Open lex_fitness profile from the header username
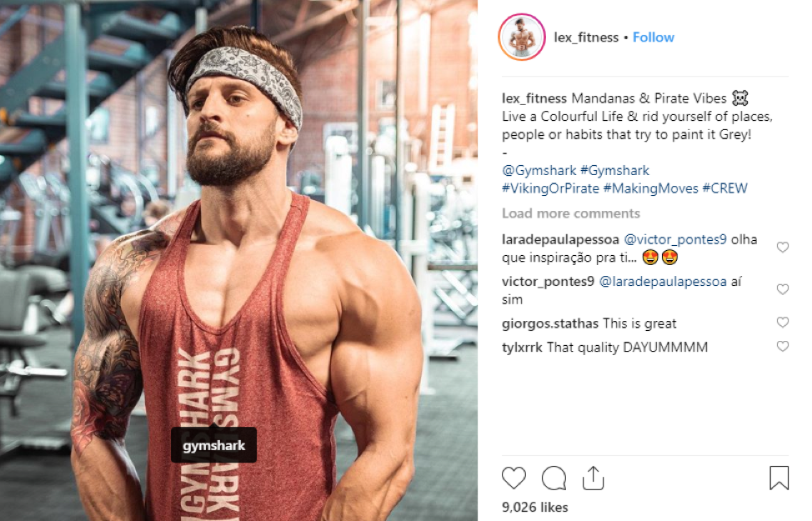This screenshot has height=521, width=812. pos(584,37)
